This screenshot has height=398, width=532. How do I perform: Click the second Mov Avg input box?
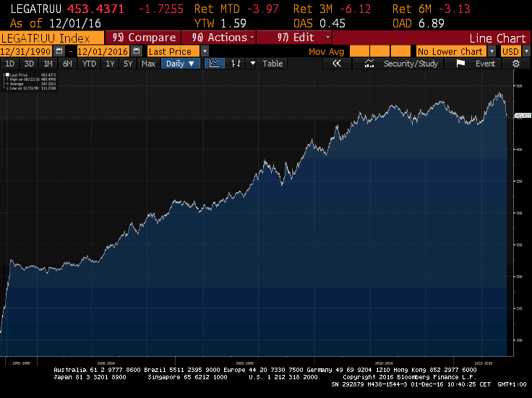pos(379,51)
